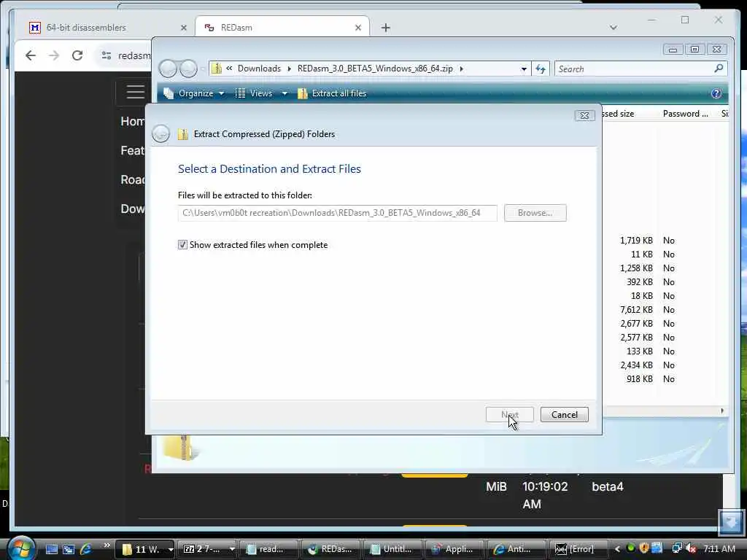This screenshot has width=747, height=560.
Task: Reload the browser page
Action: [x=77, y=55]
